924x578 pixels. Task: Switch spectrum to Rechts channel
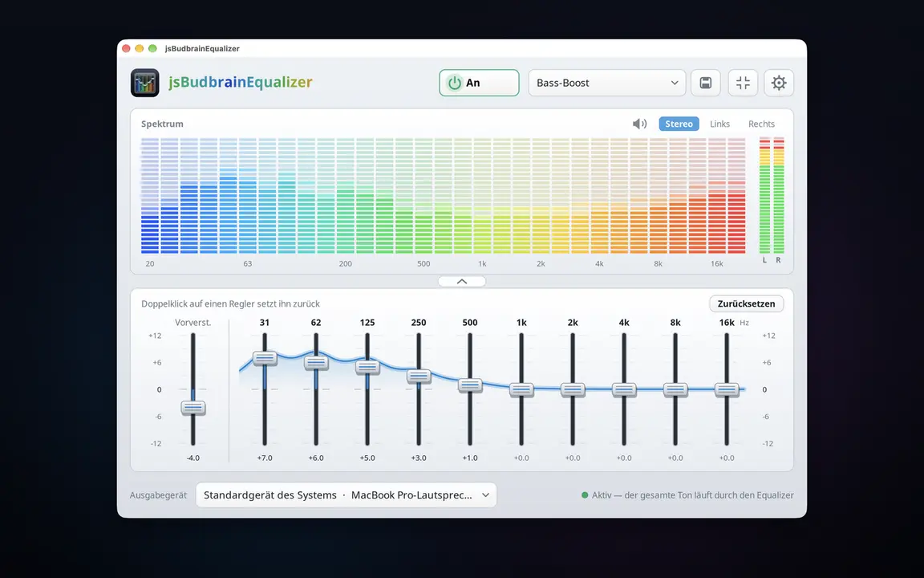click(x=761, y=124)
